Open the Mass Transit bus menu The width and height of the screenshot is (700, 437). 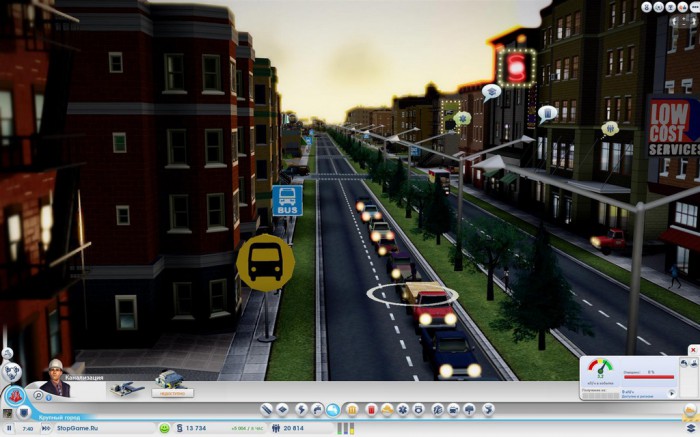[453, 409]
